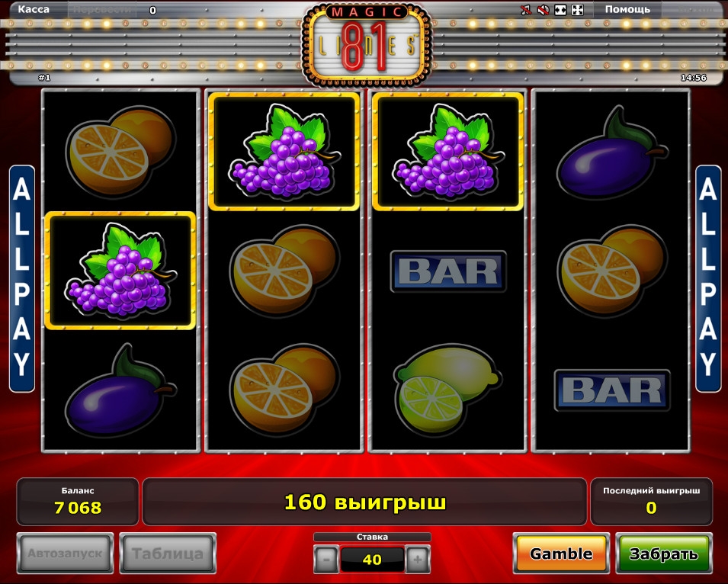Click the plum symbol on first reel
728x584 pixels.
[120, 390]
